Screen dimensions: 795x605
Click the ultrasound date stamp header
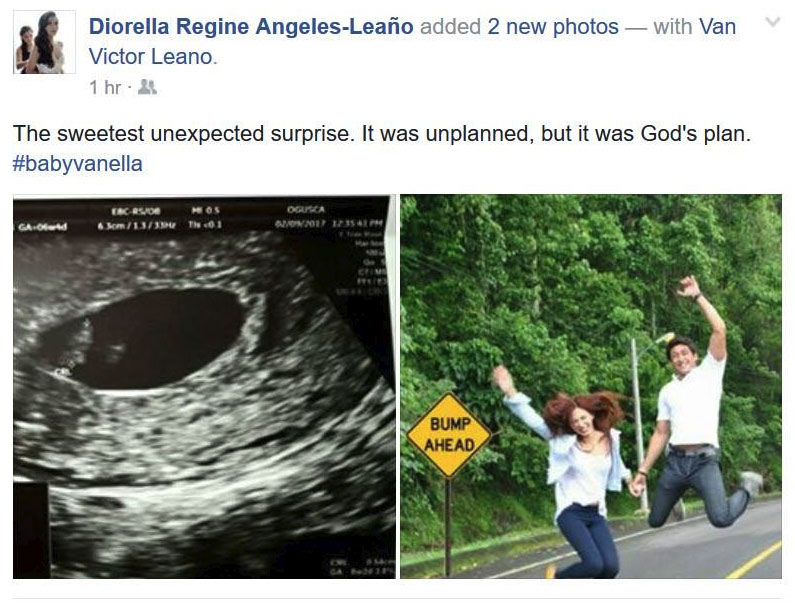329,223
